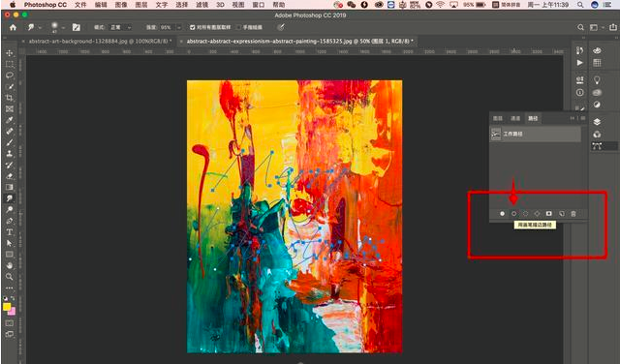Change the screen mode

(x=10, y=334)
